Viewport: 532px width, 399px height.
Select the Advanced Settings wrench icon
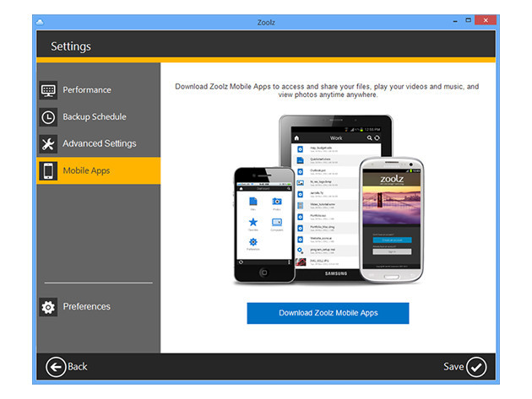[x=48, y=143]
